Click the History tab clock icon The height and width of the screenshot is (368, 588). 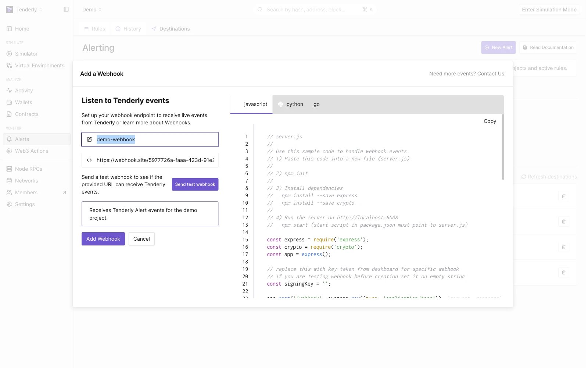(x=118, y=29)
